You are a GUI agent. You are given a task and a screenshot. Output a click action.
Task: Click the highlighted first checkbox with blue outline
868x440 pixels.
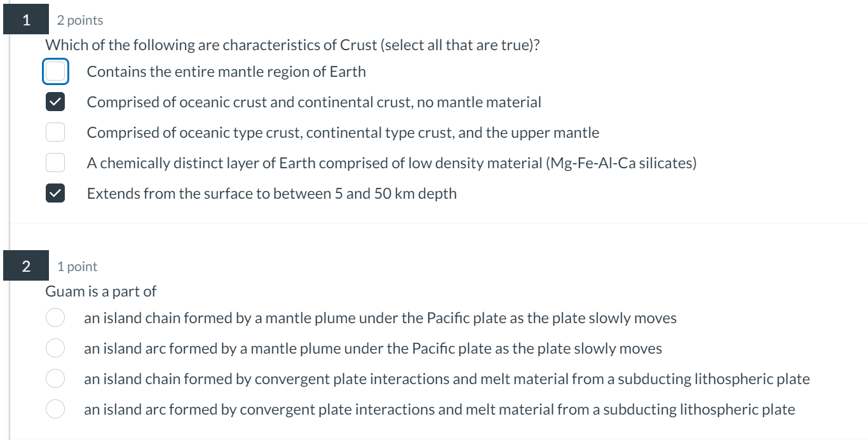pyautogui.click(x=55, y=71)
